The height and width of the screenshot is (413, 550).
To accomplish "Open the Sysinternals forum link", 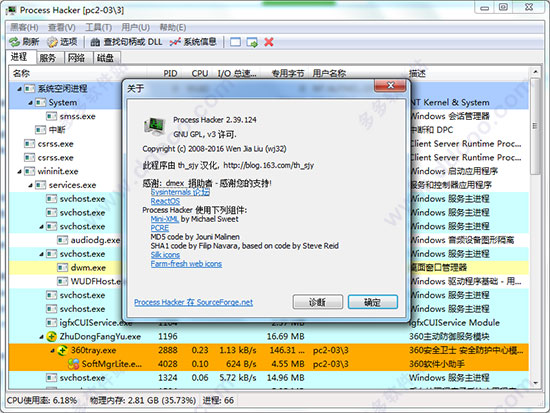I will (180, 192).
